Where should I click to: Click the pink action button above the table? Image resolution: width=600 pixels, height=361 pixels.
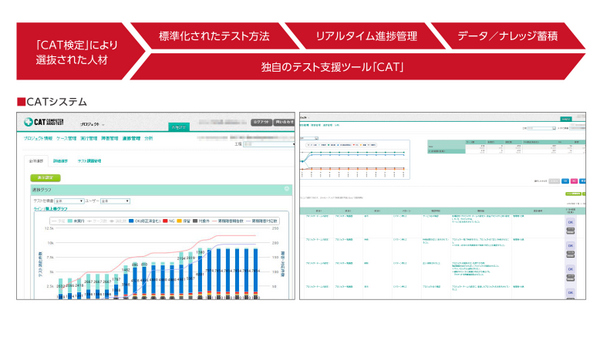(574, 181)
